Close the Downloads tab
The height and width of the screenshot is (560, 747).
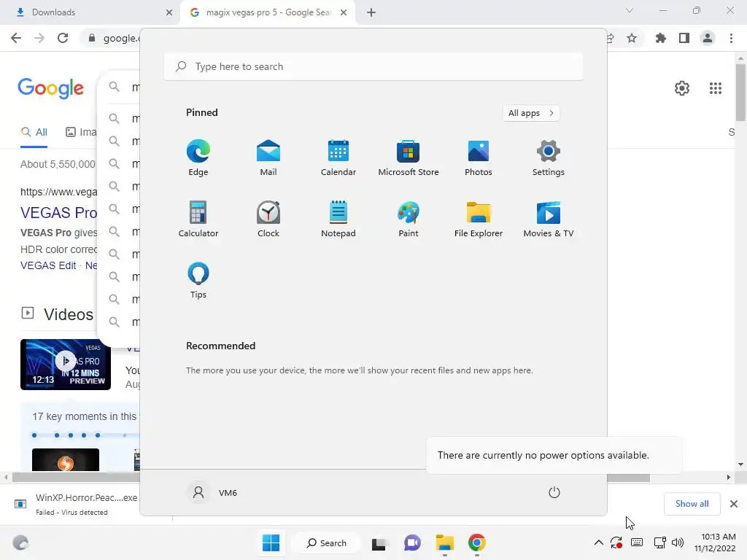coord(169,12)
